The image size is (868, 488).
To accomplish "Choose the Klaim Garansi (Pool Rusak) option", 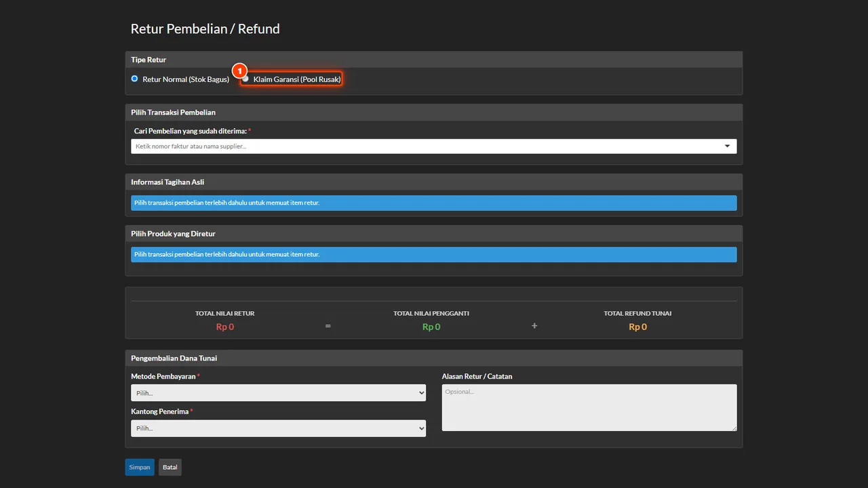I will coord(245,79).
